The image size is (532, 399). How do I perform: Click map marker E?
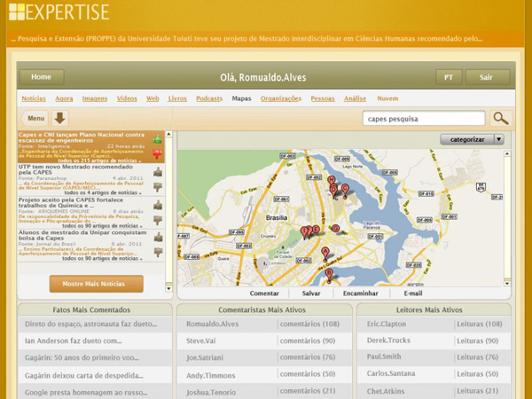pyautogui.click(x=316, y=230)
